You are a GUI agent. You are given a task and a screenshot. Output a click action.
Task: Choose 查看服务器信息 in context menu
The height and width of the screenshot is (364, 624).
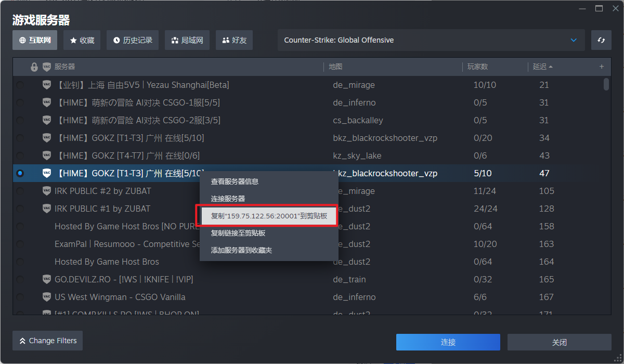(235, 181)
